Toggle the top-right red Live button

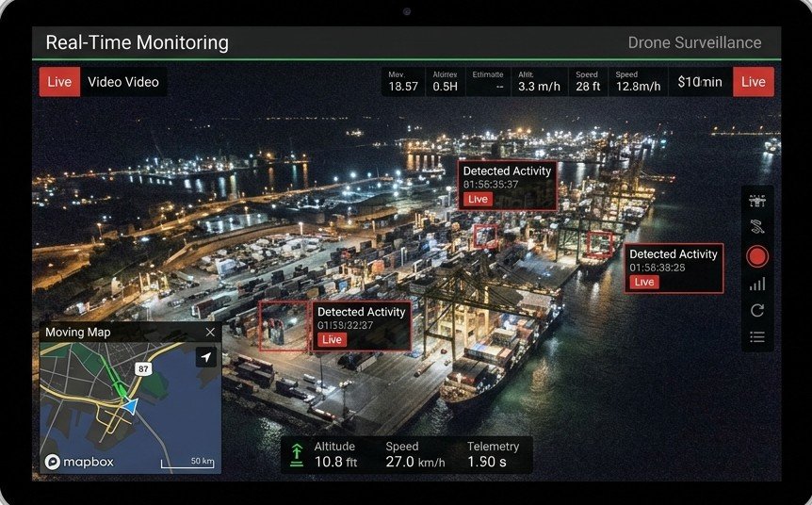753,82
